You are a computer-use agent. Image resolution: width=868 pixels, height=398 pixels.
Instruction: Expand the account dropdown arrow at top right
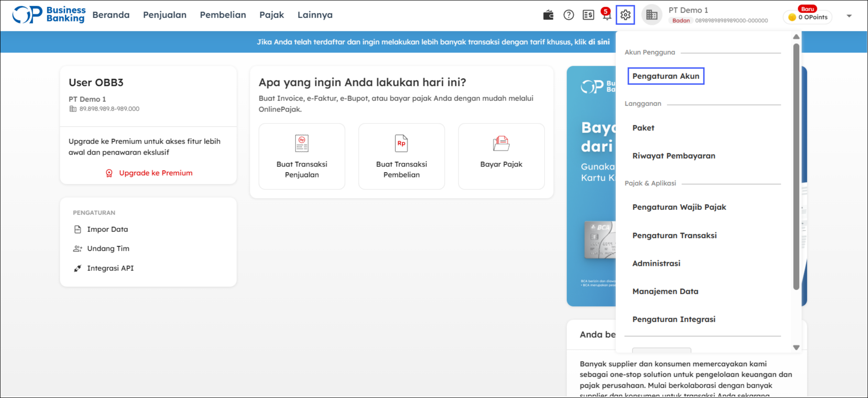tap(849, 16)
